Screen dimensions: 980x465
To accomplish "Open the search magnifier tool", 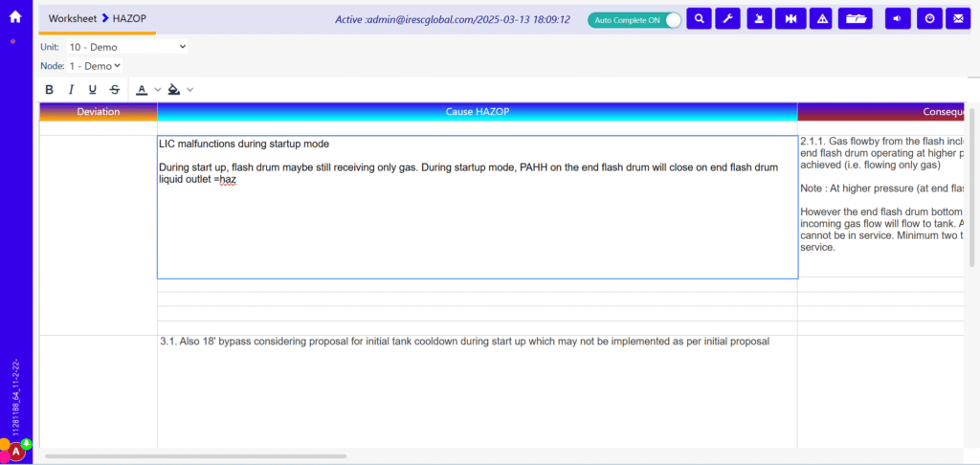I will click(700, 19).
